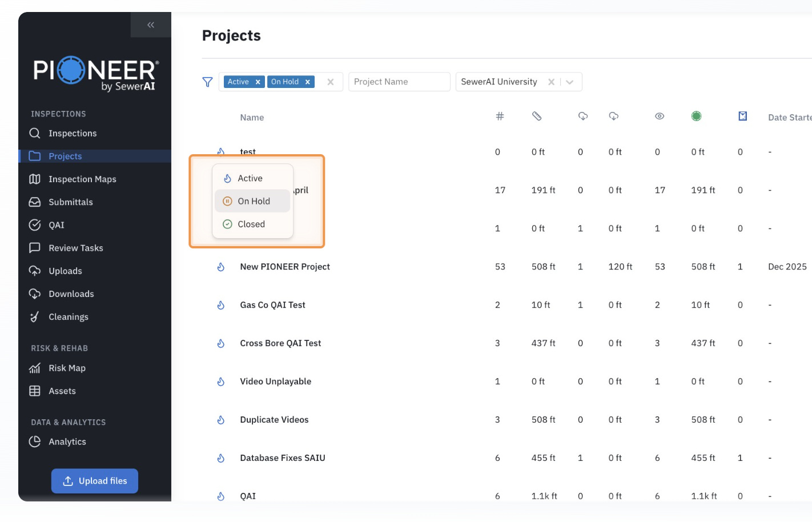
Task: Open Inspection Maps in the sidebar
Action: pos(82,179)
